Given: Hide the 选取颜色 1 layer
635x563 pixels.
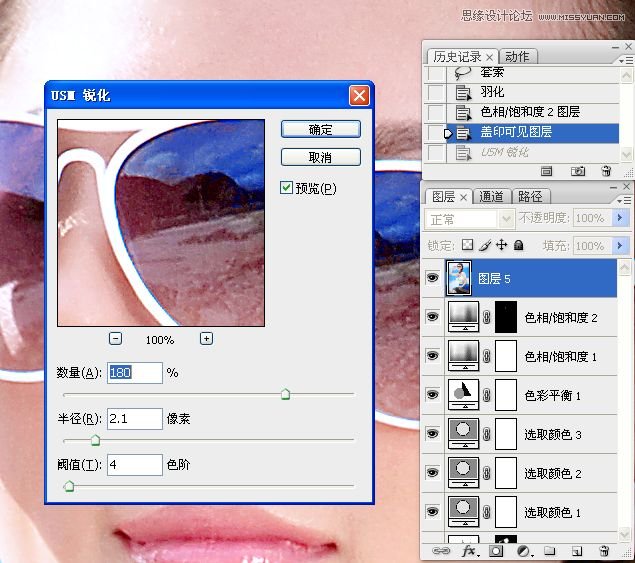Looking at the screenshot, I should [x=433, y=512].
